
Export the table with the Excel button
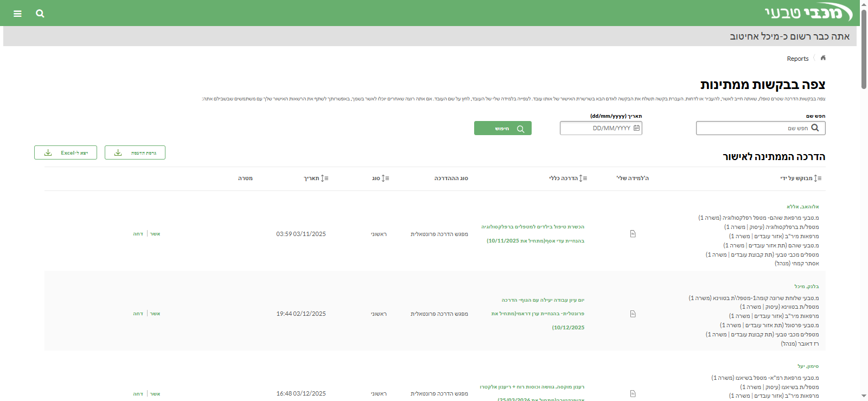[x=66, y=152]
